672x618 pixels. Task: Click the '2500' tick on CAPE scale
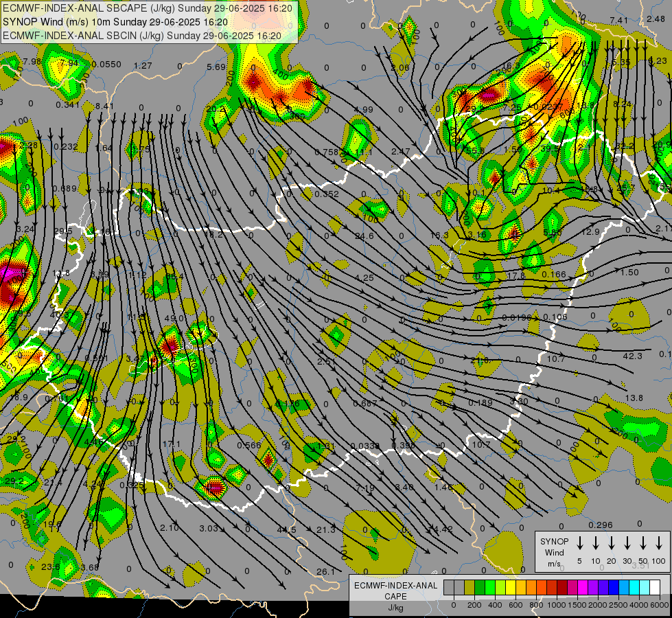pos(618,605)
